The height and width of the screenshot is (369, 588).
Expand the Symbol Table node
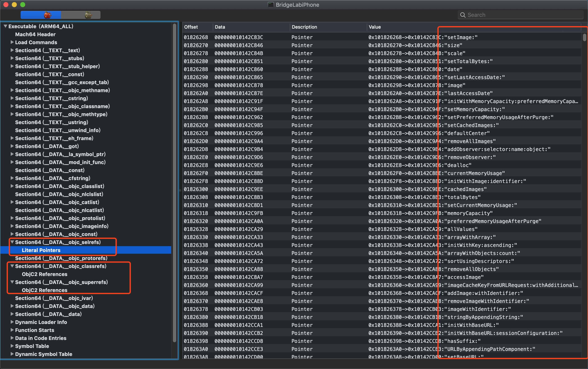click(x=12, y=346)
